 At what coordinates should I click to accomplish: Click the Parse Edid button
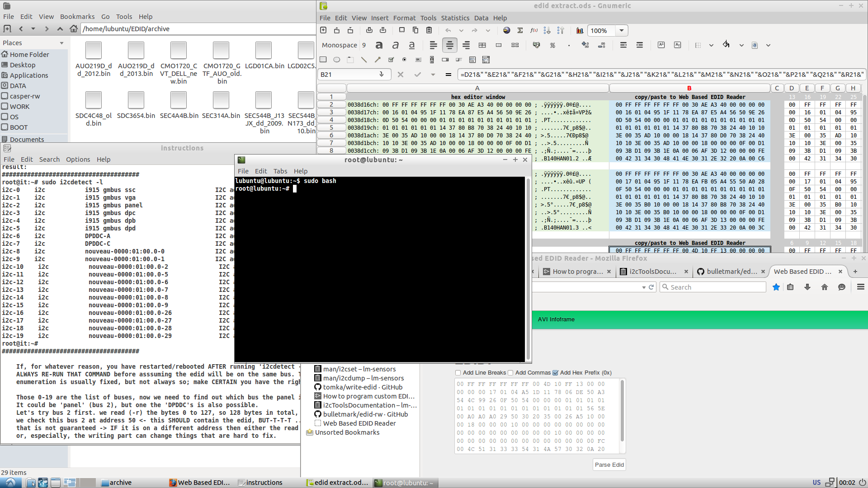(x=609, y=465)
